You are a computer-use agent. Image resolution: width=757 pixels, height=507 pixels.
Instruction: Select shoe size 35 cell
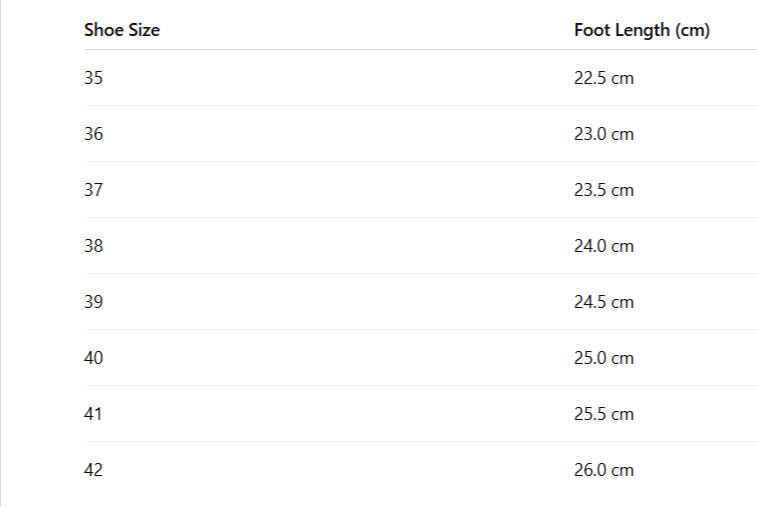[93, 78]
